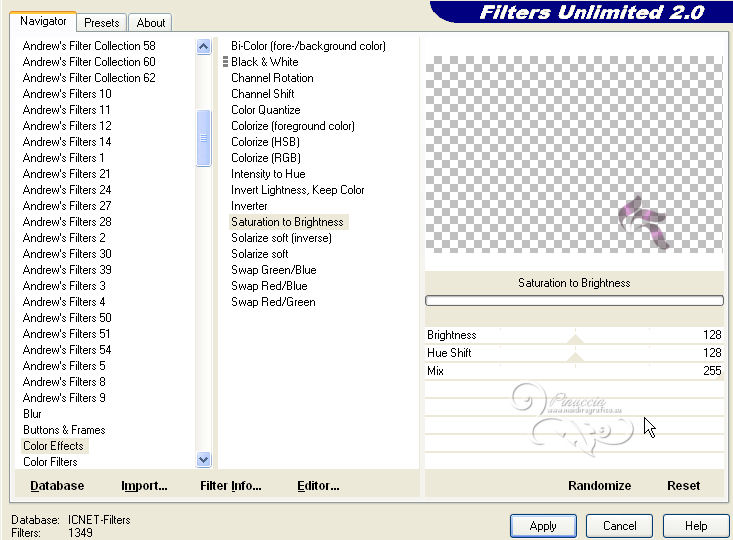Select Color Effects category
Viewport: 733px width, 540px height.
(x=53, y=446)
